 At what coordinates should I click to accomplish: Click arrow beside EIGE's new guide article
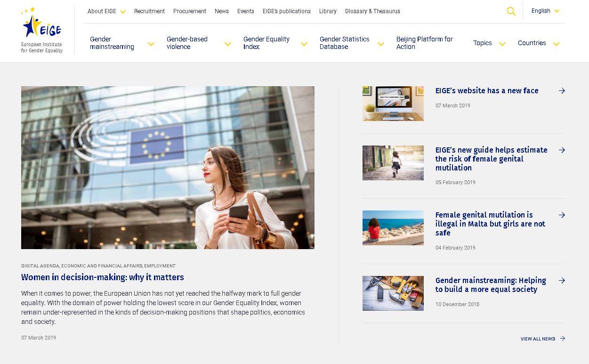click(562, 150)
